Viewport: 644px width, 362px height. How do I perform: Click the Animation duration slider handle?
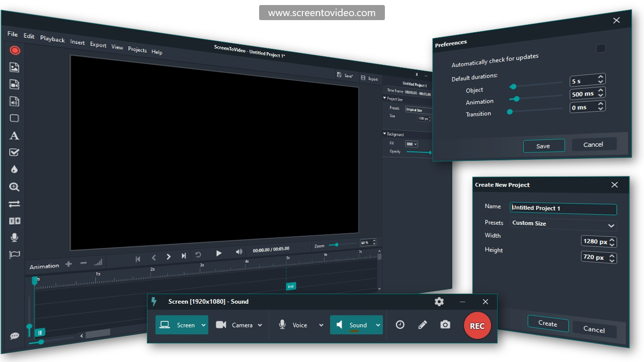click(516, 99)
